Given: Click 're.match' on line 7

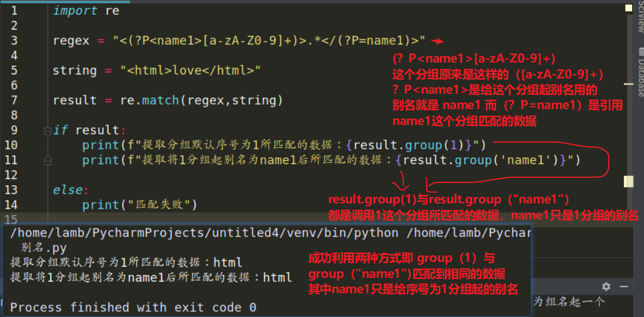Looking at the screenshot, I should point(149,100).
